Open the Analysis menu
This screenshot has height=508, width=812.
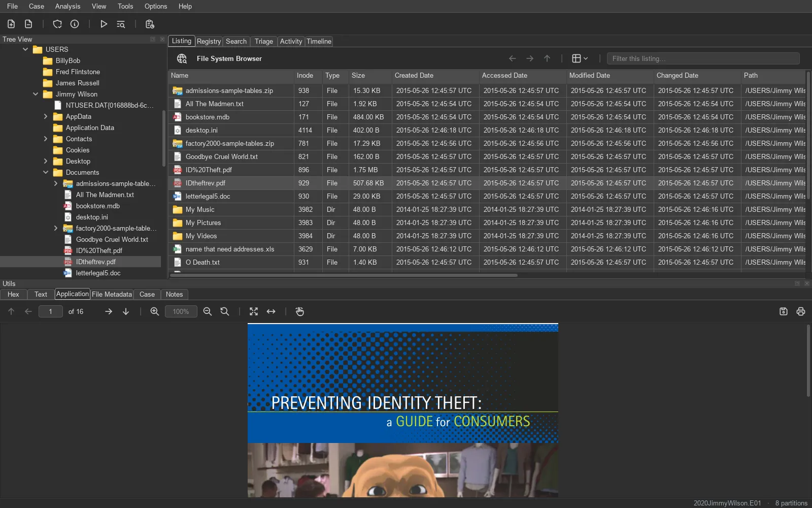pyautogui.click(x=67, y=6)
